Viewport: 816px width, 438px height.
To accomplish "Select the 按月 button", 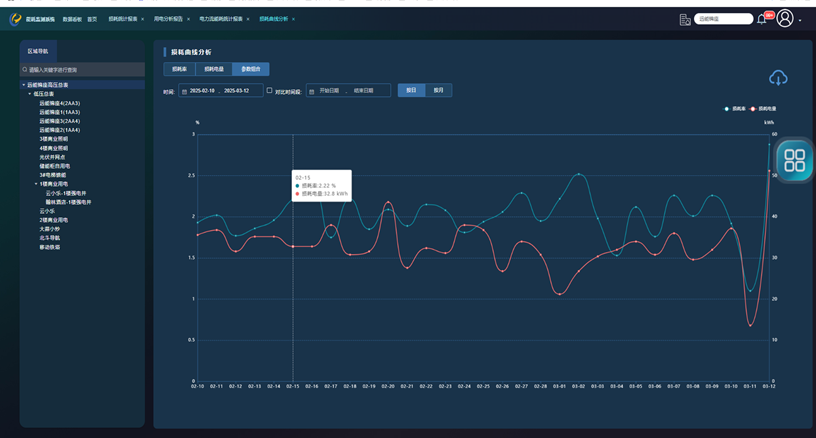I will 438,91.
